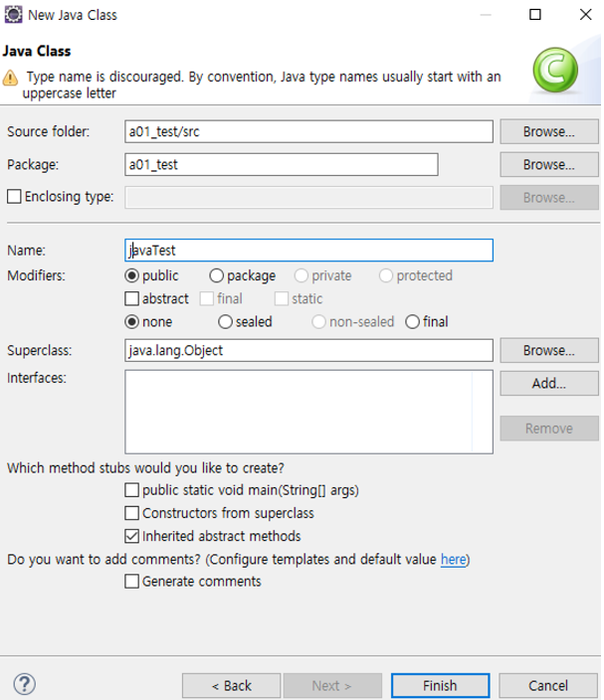Click the Eclipse icon in the title bar
The image size is (604, 700).
(13, 15)
